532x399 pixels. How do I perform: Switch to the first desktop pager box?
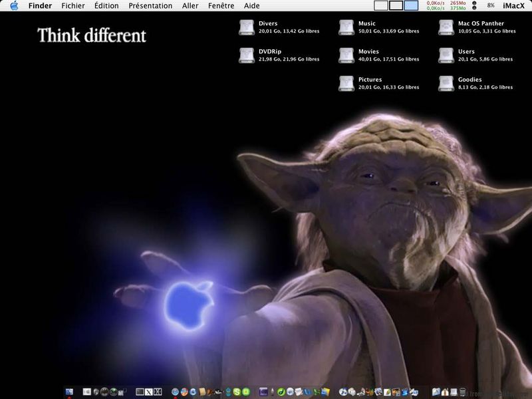(x=381, y=5)
